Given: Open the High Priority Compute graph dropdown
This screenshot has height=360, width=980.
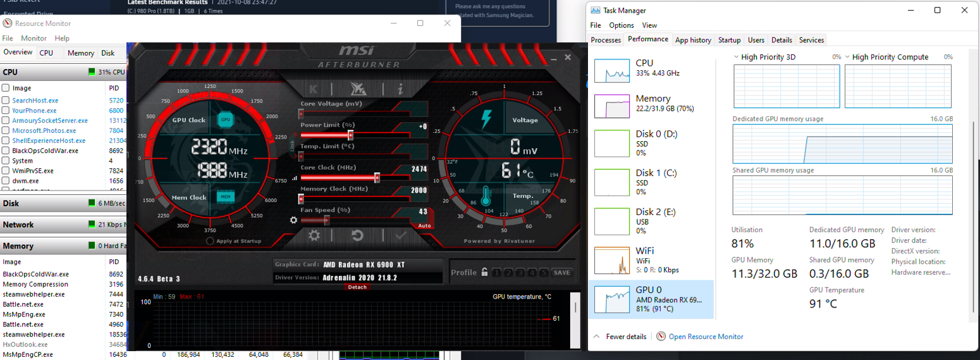Looking at the screenshot, I should [848, 57].
